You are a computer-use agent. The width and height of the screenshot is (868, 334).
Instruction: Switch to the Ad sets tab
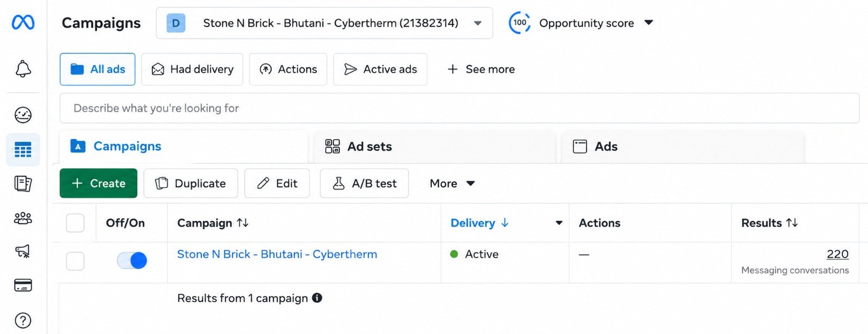coord(434,147)
